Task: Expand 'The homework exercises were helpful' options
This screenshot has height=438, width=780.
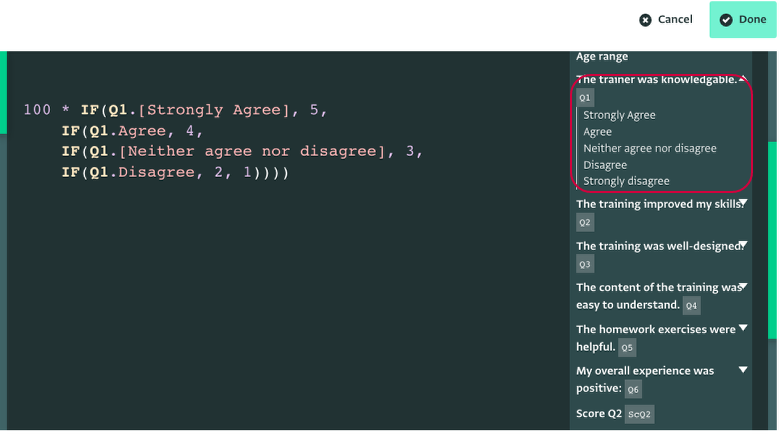Action: click(x=743, y=328)
